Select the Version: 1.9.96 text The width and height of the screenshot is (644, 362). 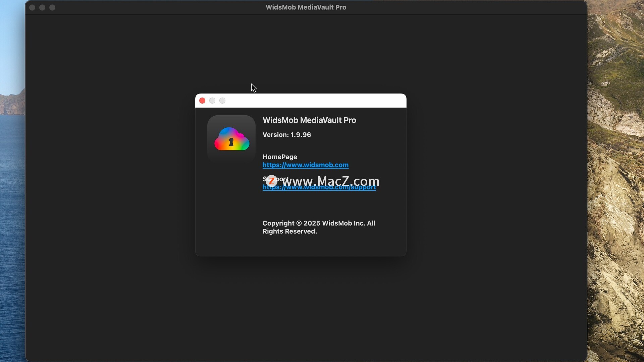point(287,135)
